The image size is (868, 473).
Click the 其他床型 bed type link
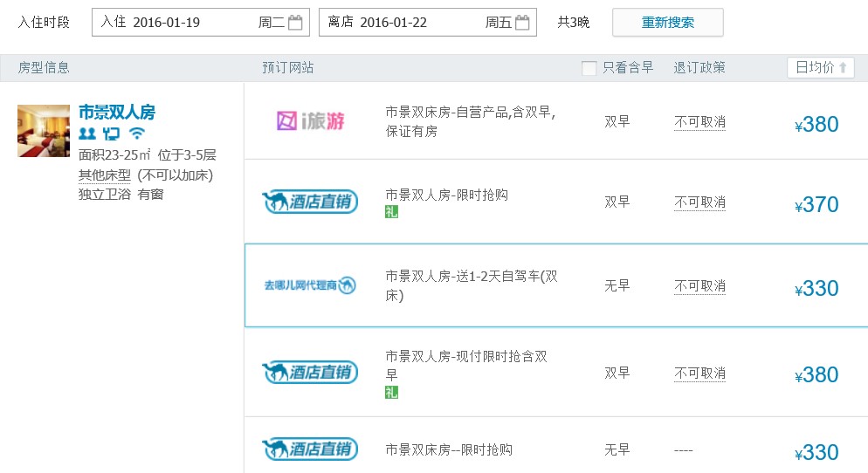(x=104, y=175)
